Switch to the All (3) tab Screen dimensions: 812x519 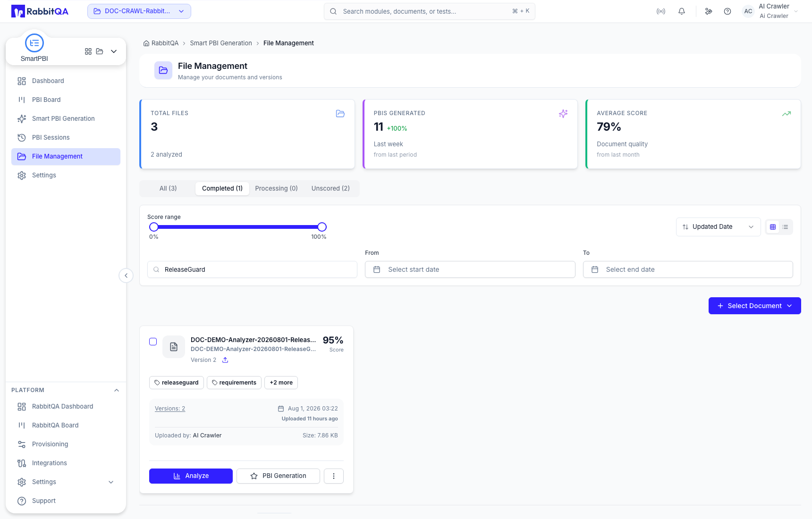pyautogui.click(x=168, y=188)
